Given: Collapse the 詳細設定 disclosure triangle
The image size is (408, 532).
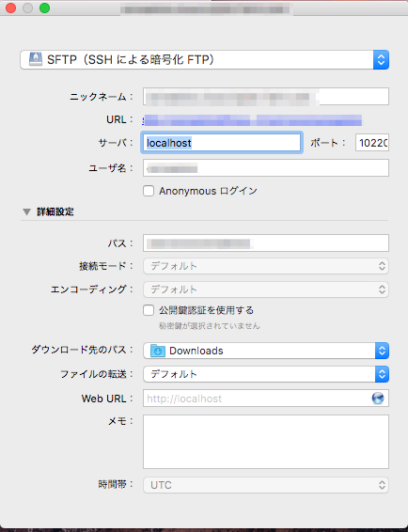Looking at the screenshot, I should click(27, 212).
